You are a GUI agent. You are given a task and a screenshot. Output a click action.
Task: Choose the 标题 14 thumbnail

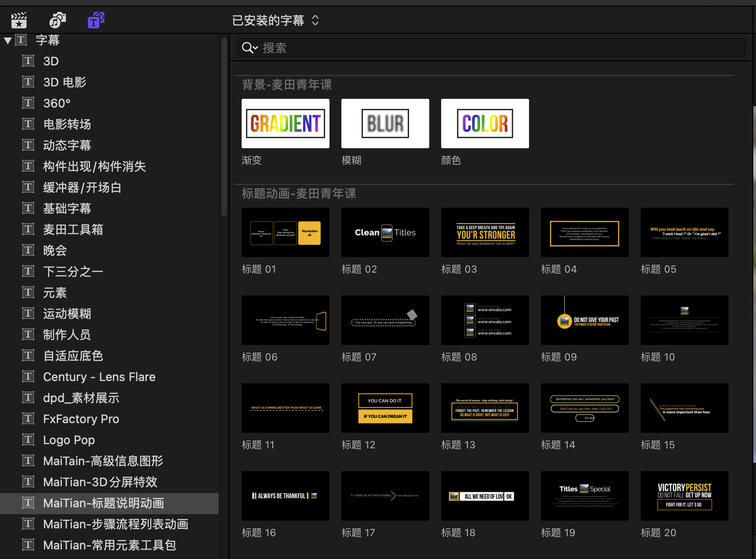[x=585, y=408]
